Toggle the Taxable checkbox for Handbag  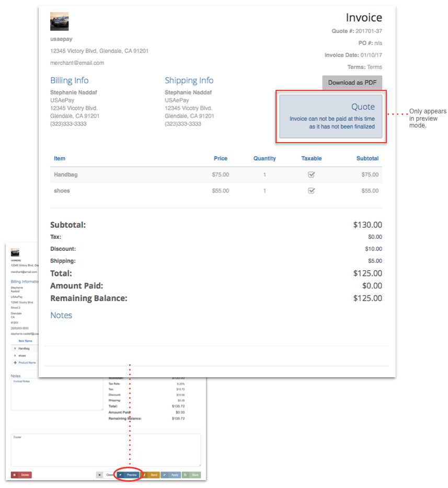[311, 175]
